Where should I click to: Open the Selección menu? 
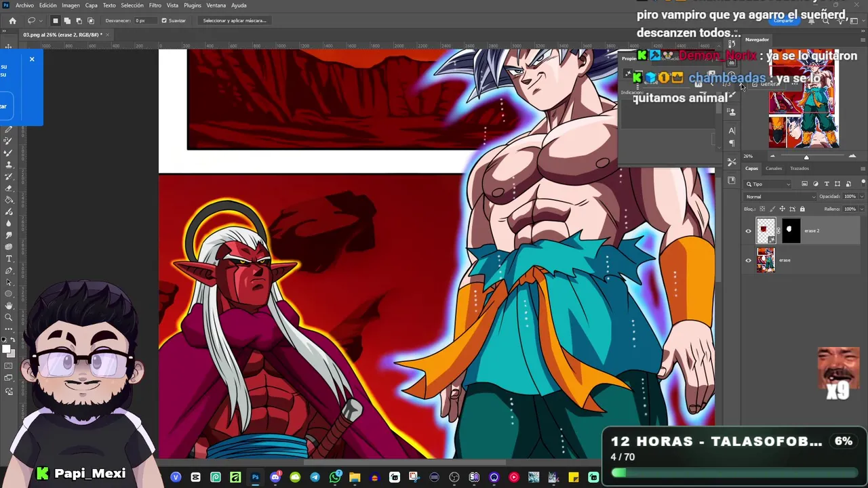(132, 5)
